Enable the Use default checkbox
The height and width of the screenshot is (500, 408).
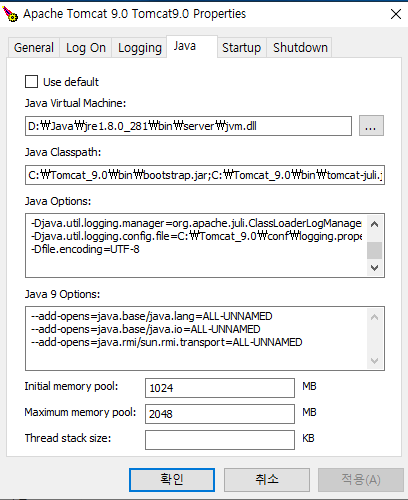31,82
